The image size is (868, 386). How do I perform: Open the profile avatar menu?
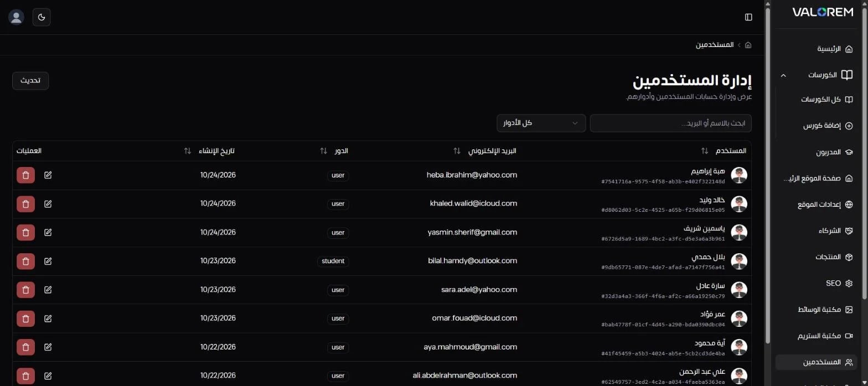click(x=16, y=17)
